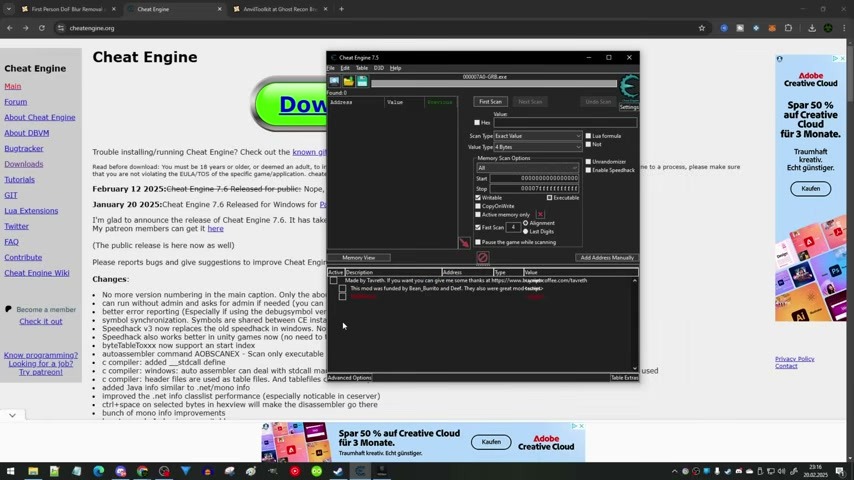Open Microsoft Edge from the taskbar
Viewport: 854px width, 480px height.
click(x=99, y=471)
